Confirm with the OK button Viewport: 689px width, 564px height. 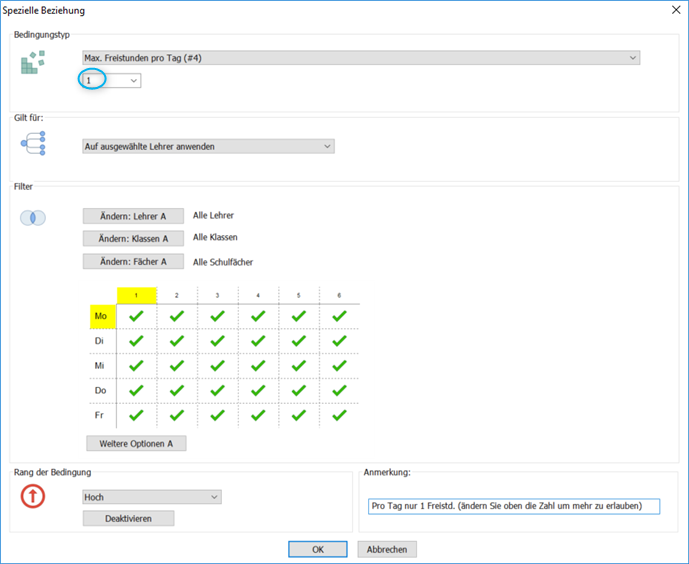point(318,549)
